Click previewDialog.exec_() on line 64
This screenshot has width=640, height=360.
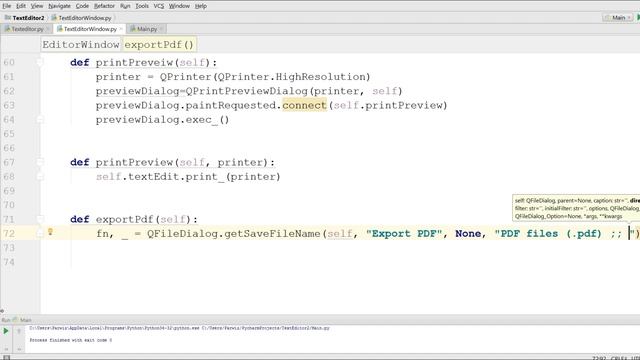tap(162, 120)
